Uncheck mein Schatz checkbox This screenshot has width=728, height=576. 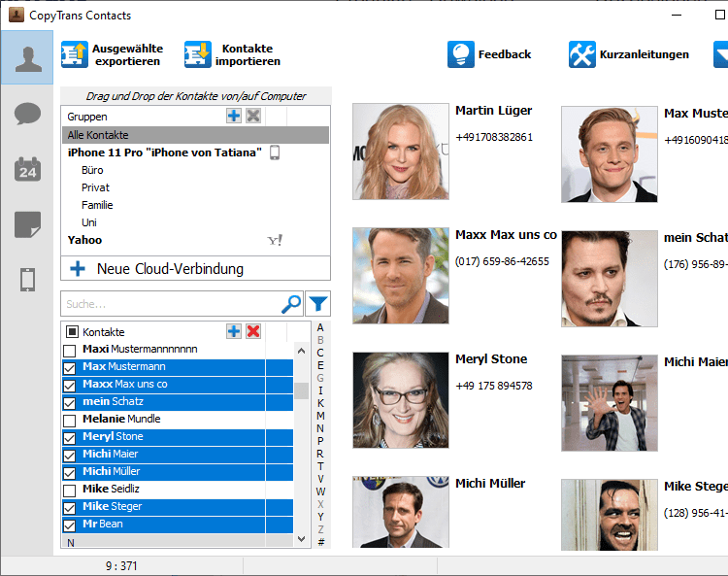pos(70,403)
